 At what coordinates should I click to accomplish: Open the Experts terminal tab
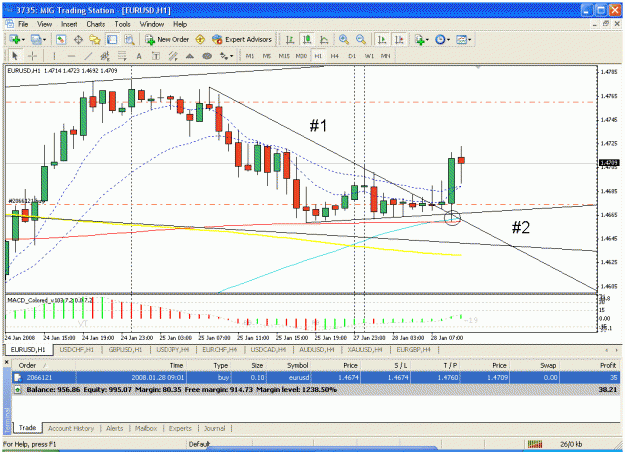click(x=180, y=428)
